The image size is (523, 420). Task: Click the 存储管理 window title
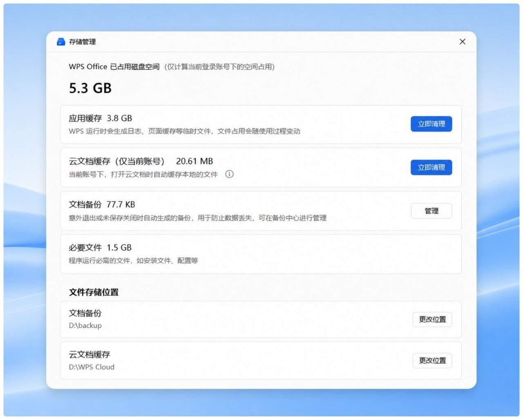point(82,42)
